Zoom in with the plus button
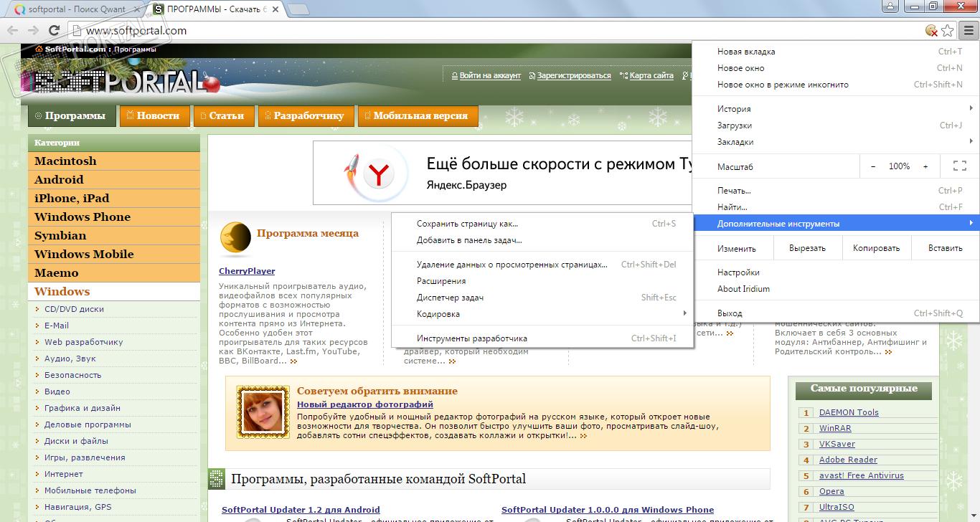Image resolution: width=980 pixels, height=522 pixels. (x=925, y=166)
